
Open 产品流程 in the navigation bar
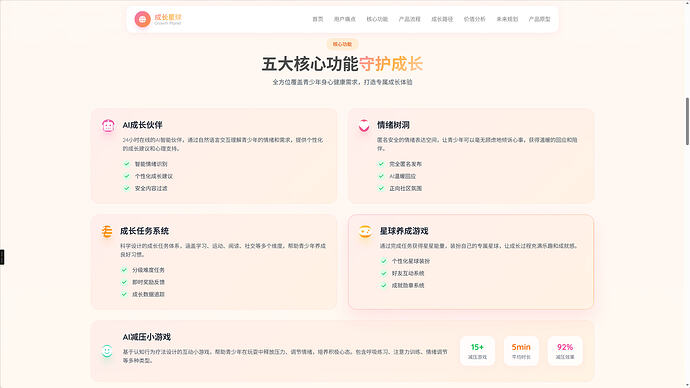pyautogui.click(x=409, y=19)
